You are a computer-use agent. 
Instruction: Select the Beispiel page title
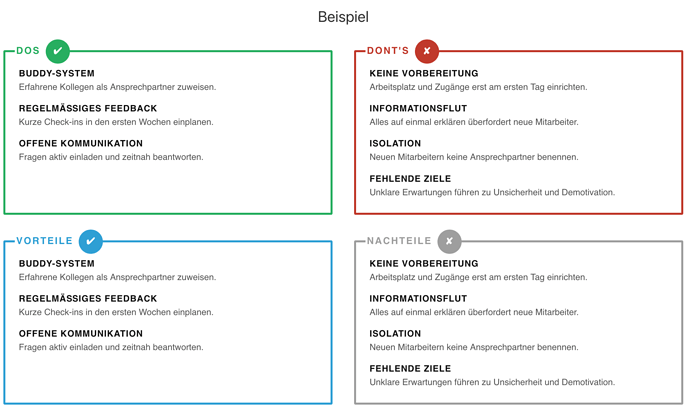coord(344,17)
